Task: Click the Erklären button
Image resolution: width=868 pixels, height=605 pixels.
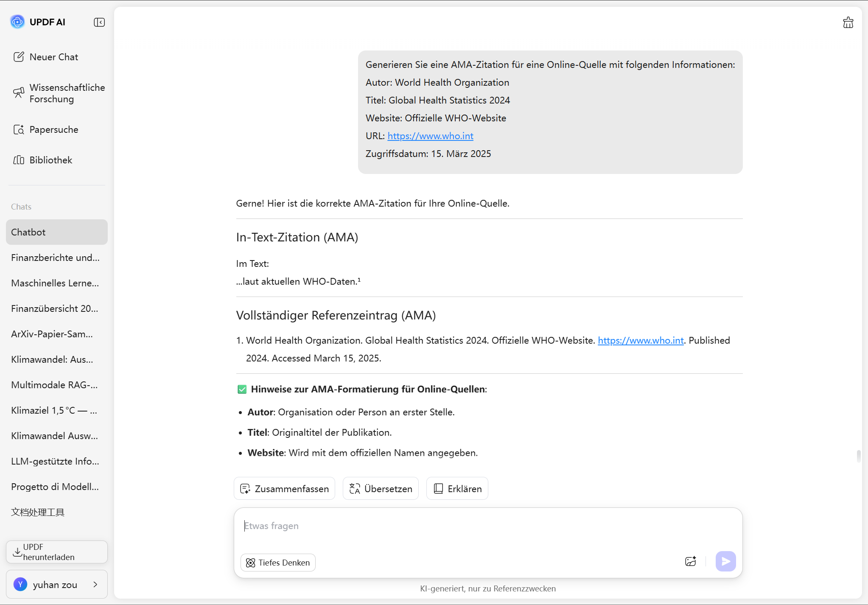Action: click(x=457, y=489)
